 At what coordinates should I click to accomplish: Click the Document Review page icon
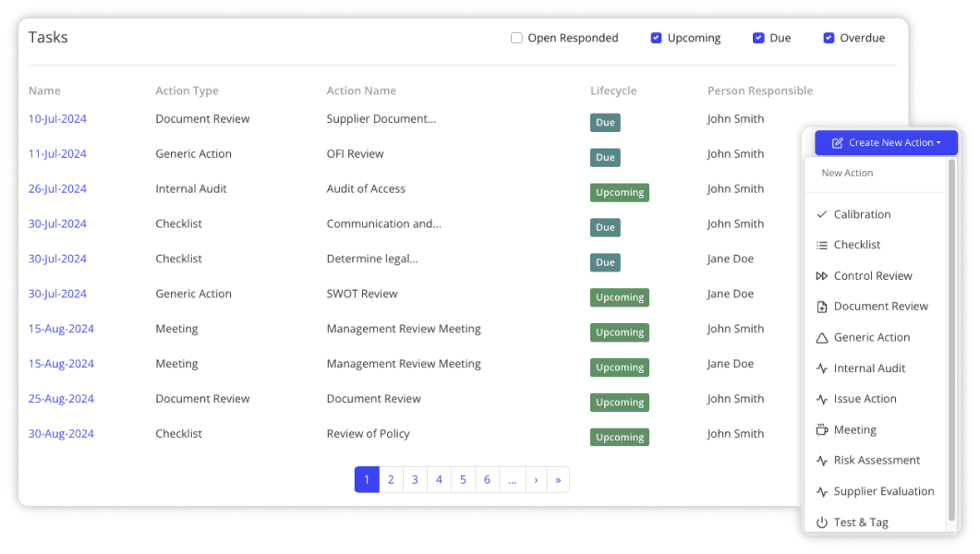point(821,306)
